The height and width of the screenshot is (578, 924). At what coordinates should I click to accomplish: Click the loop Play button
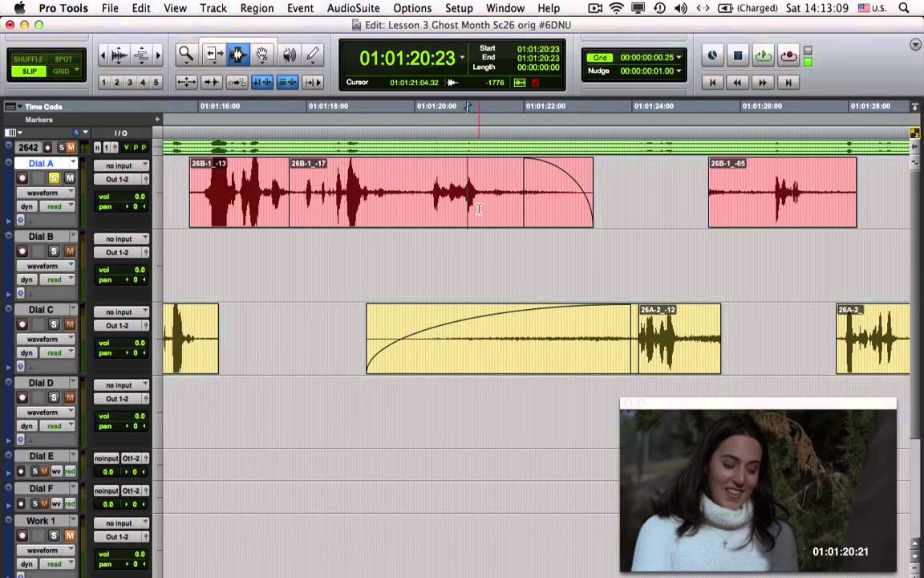763,56
